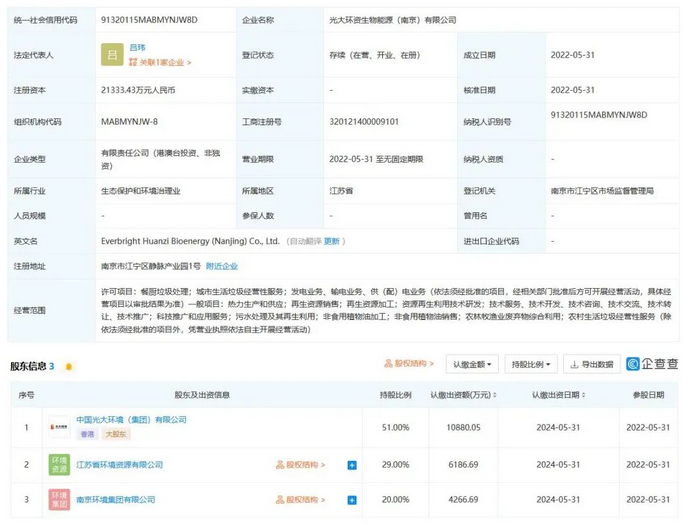The height and width of the screenshot is (525, 690).
Task: Click 环境集团 red logo icon
Action: tap(59, 499)
